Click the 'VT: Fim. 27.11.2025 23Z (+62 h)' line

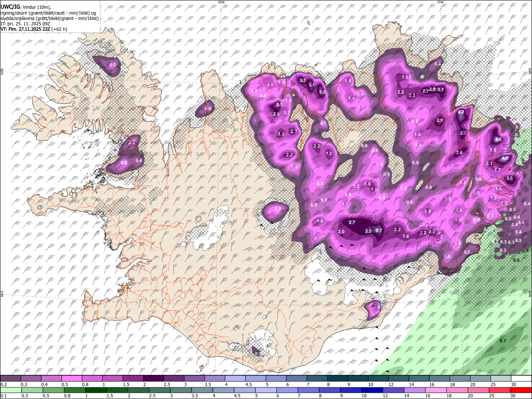tap(34, 29)
